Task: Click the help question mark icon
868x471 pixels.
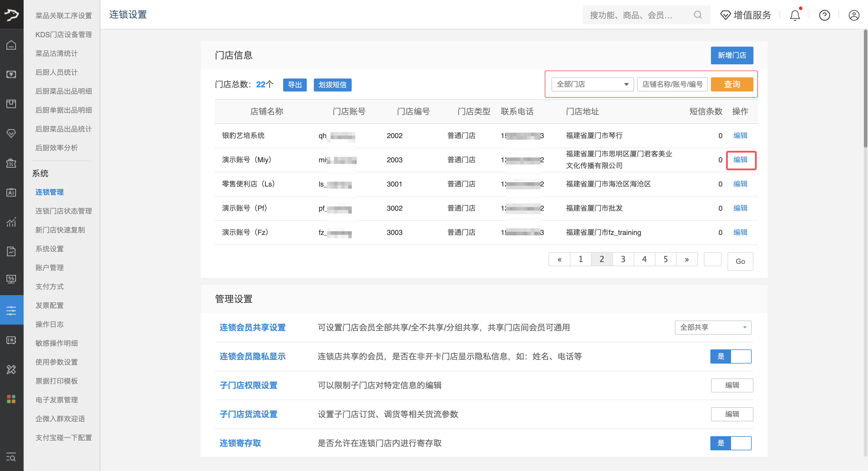Action: (x=825, y=15)
